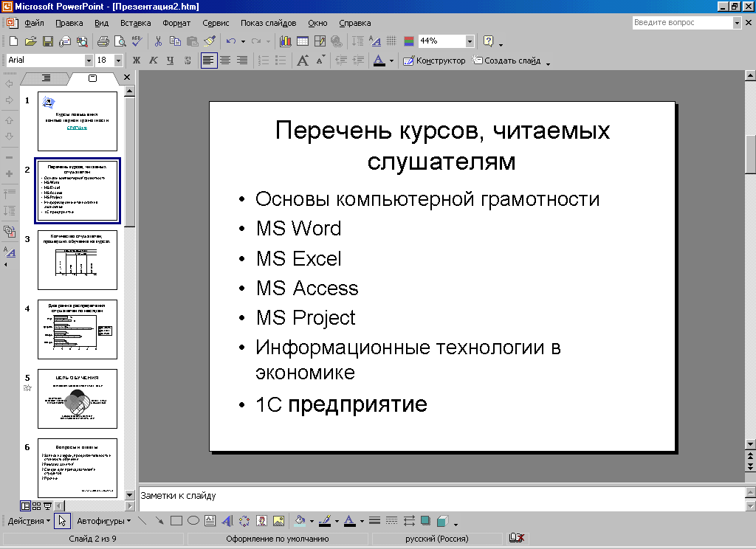Select the Rectangle drawing tool
The image size is (756, 549).
click(176, 521)
